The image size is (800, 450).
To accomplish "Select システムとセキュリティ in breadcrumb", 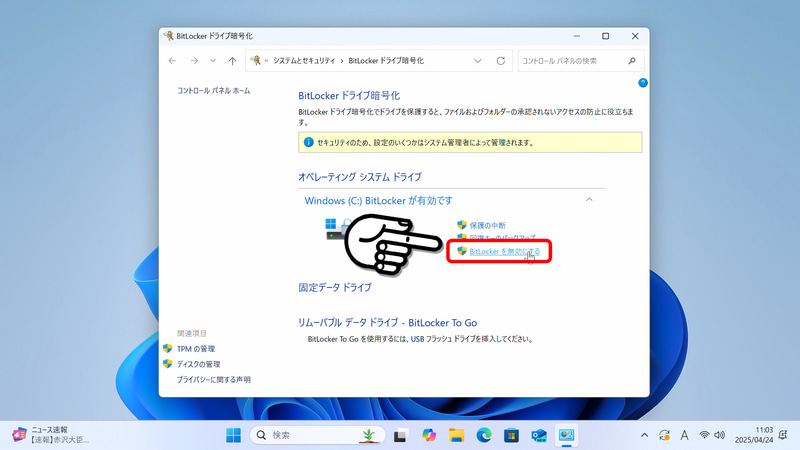I will pos(304,61).
